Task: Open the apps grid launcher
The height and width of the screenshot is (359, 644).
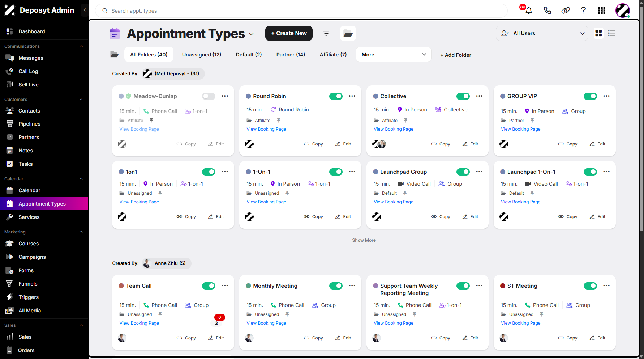Action: click(x=602, y=10)
